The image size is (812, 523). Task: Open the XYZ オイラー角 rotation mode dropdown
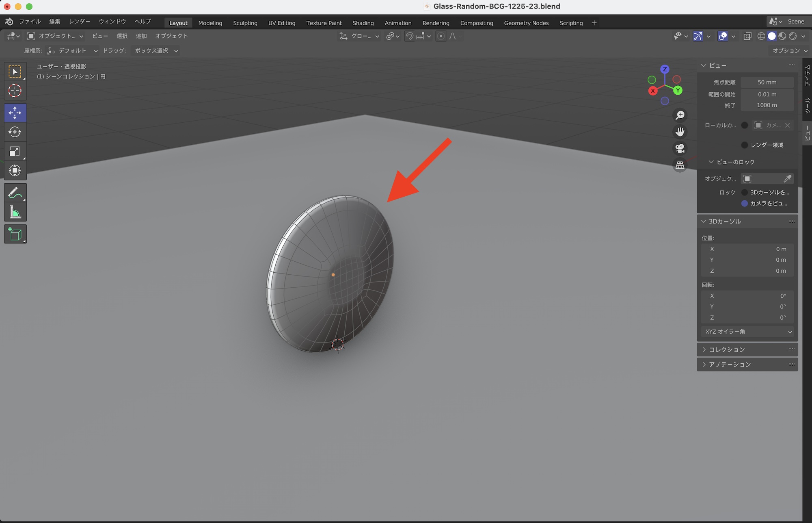747,332
